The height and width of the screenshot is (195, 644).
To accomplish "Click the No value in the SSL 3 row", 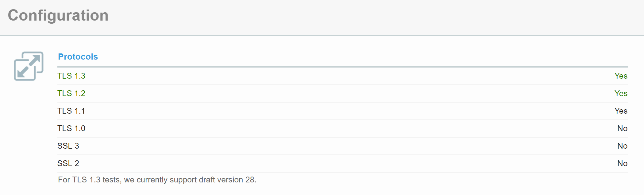I will point(622,146).
